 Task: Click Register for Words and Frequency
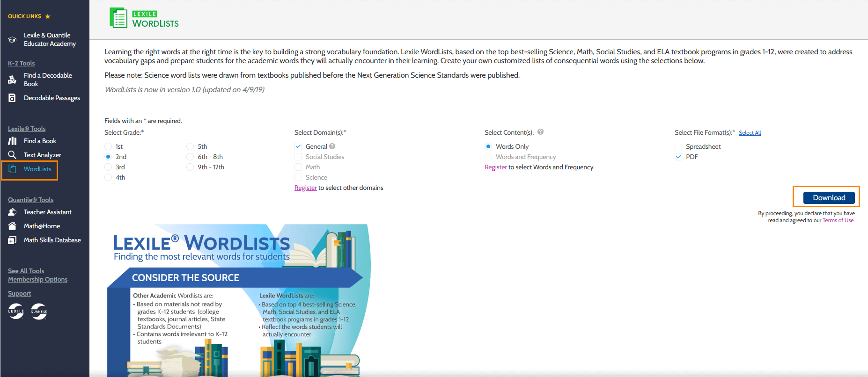pos(495,167)
